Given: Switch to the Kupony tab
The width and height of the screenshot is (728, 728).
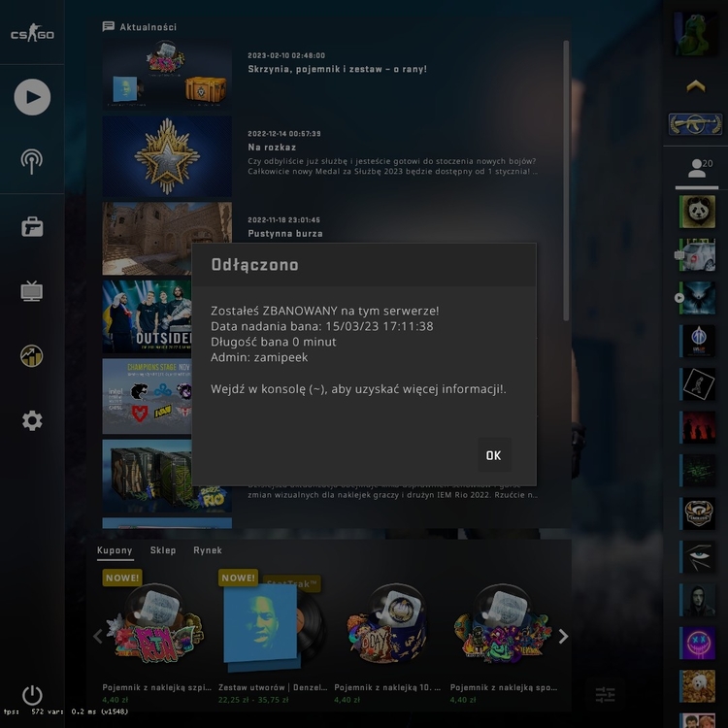Looking at the screenshot, I should point(115,550).
